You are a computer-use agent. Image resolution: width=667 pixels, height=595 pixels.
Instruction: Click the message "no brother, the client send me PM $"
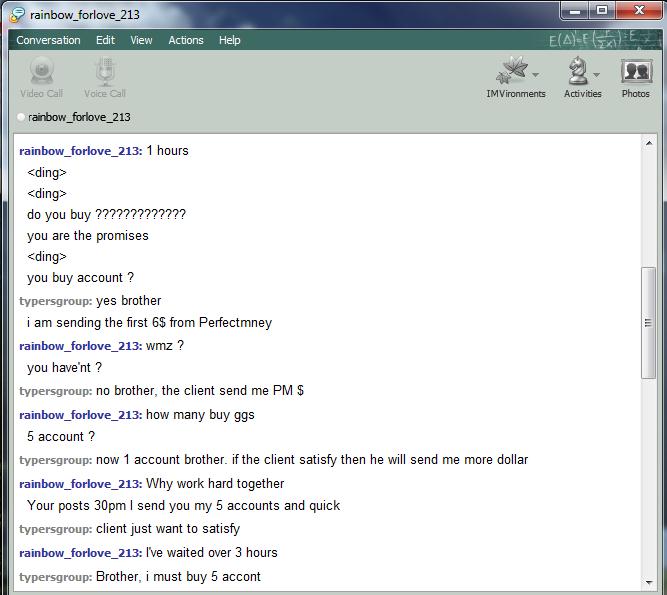coord(200,391)
